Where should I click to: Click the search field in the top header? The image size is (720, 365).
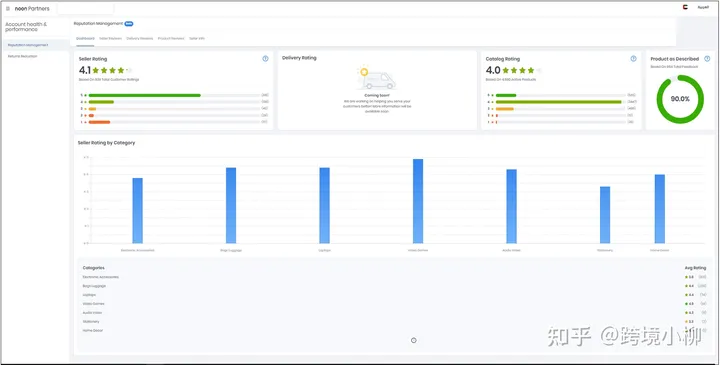point(85,9)
